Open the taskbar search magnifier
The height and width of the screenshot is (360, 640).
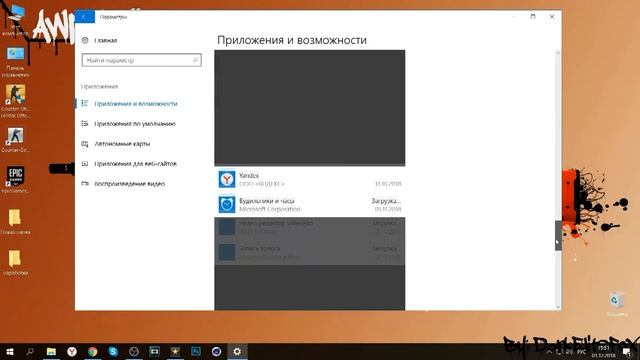pyautogui.click(x=30, y=351)
